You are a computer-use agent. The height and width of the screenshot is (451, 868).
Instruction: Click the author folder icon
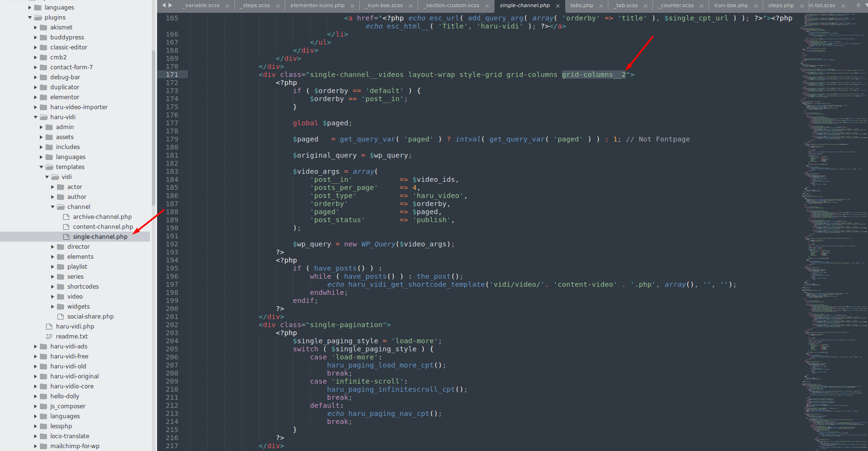coord(61,197)
